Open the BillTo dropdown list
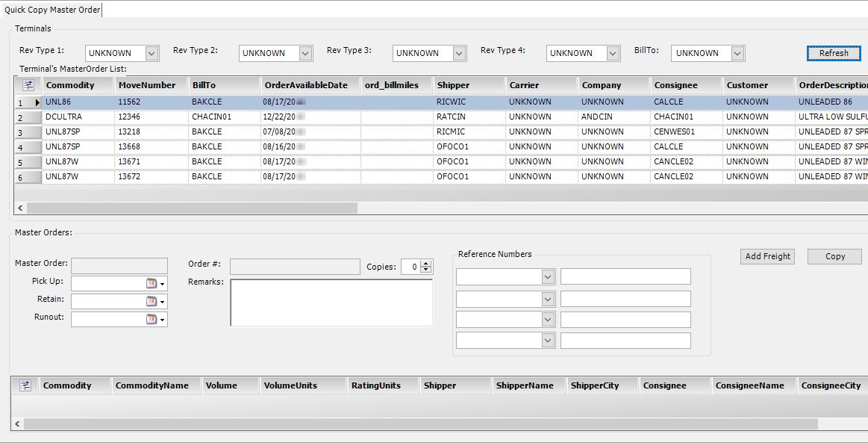The height and width of the screenshot is (443, 868). (x=737, y=53)
